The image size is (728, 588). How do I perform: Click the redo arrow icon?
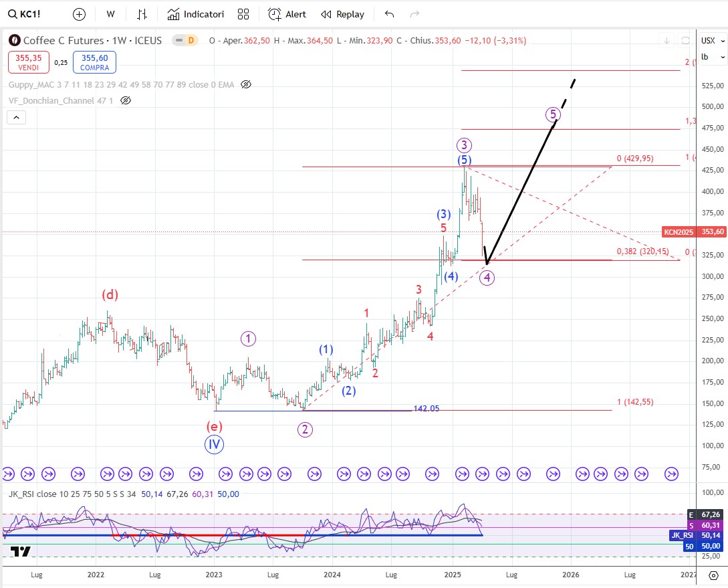click(414, 14)
